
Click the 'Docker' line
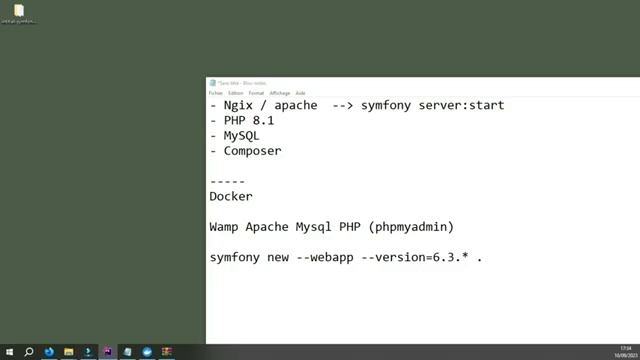pos(231,196)
